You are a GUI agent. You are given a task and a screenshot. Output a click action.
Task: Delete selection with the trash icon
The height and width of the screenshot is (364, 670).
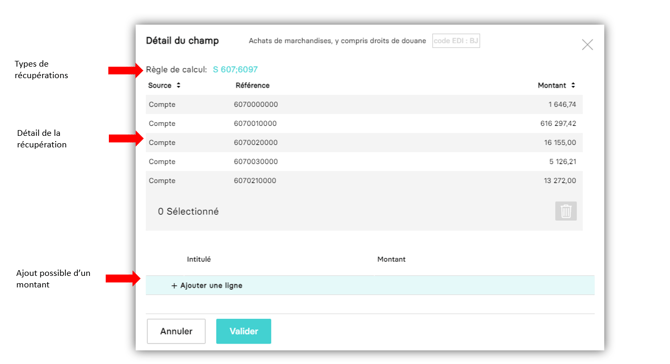(x=566, y=211)
